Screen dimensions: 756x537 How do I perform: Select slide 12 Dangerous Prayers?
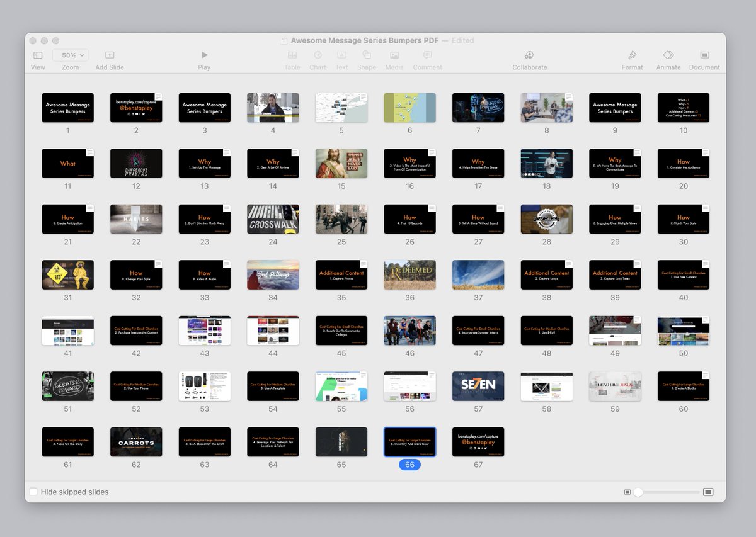pyautogui.click(x=136, y=164)
